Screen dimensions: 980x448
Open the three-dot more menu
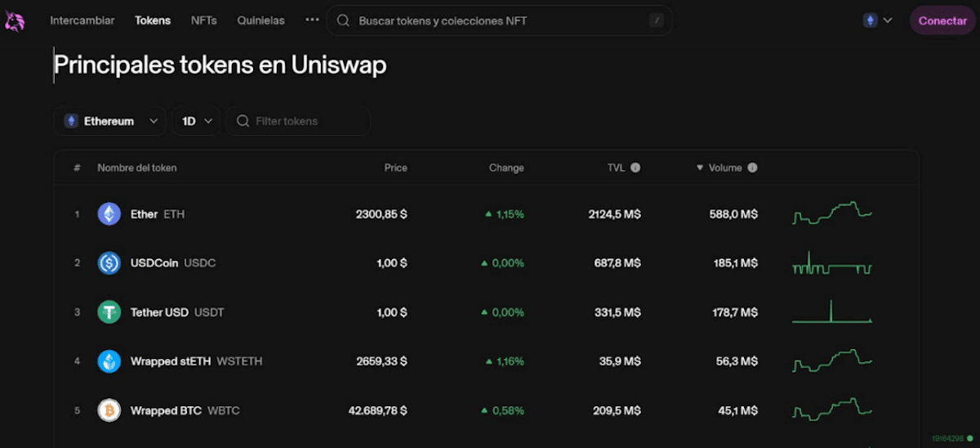(x=312, y=20)
